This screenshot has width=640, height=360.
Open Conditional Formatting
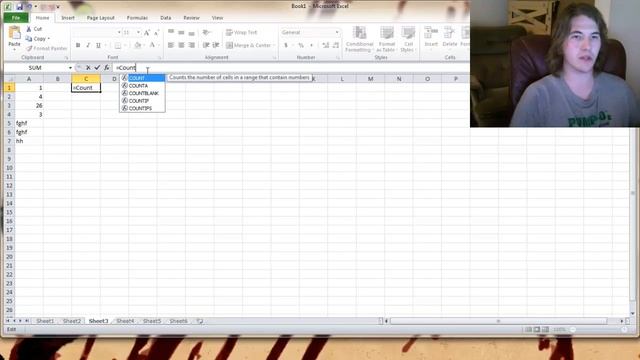point(359,39)
